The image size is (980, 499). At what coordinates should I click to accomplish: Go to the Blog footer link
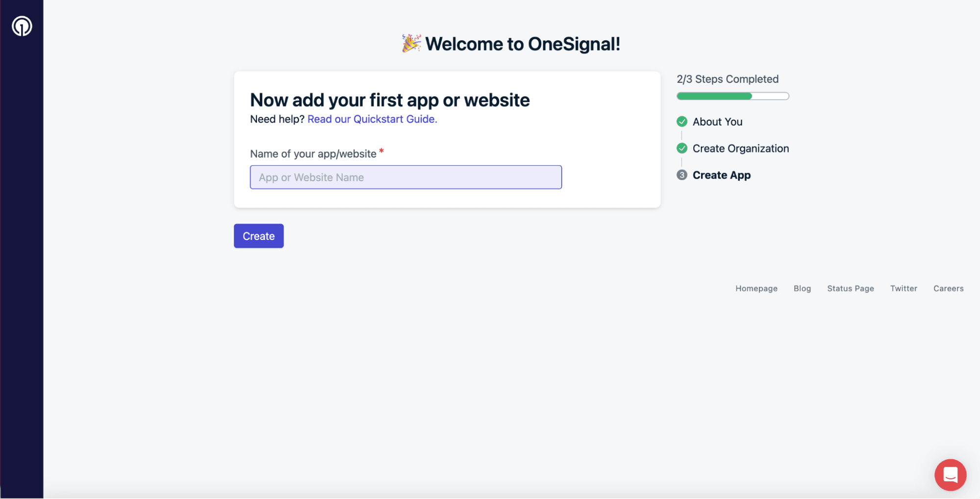[802, 289]
